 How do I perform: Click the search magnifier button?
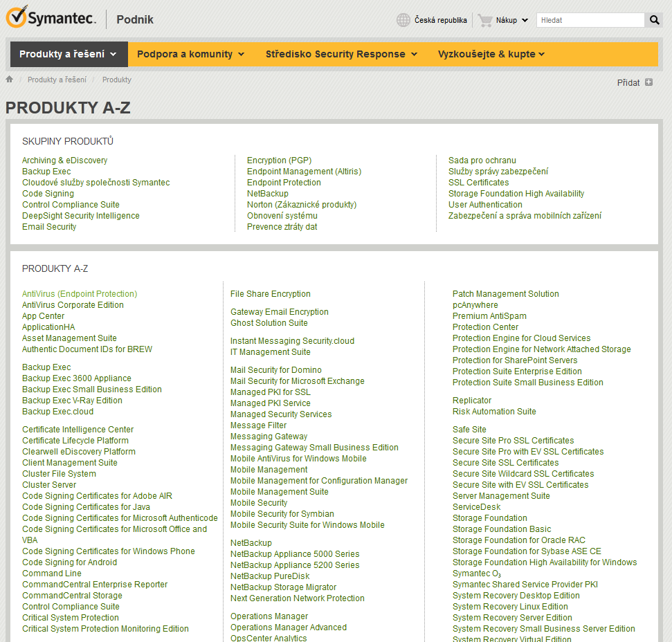coord(654,19)
